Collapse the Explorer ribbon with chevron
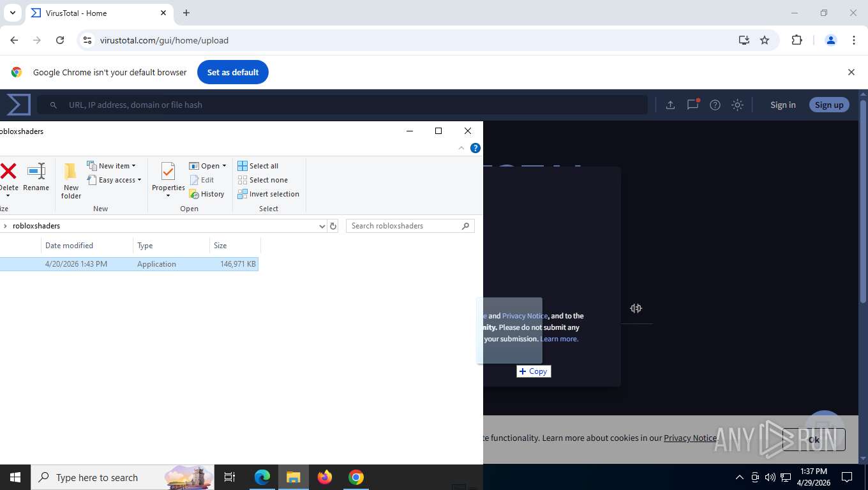Screen dimensions: 868x490 pyautogui.click(x=461, y=148)
